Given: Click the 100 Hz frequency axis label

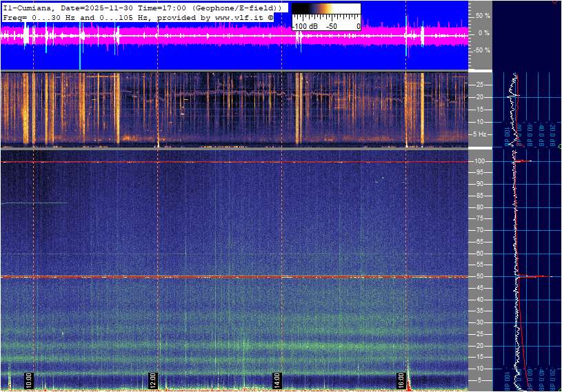Looking at the screenshot, I should tap(481, 161).
